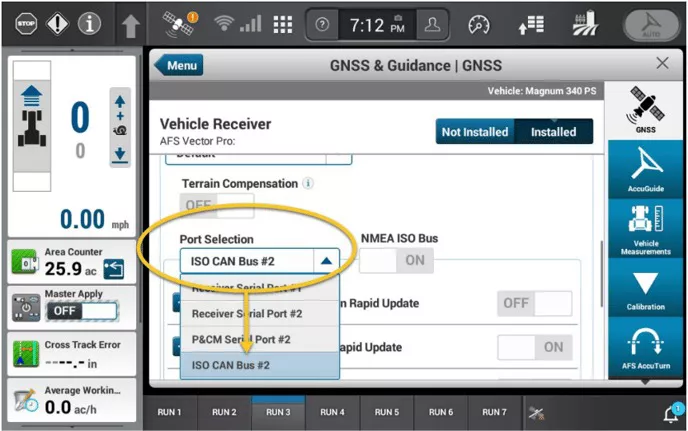Viewport: 688px width, 431px height.
Task: Click the info circle icon in top bar
Action: (88, 24)
